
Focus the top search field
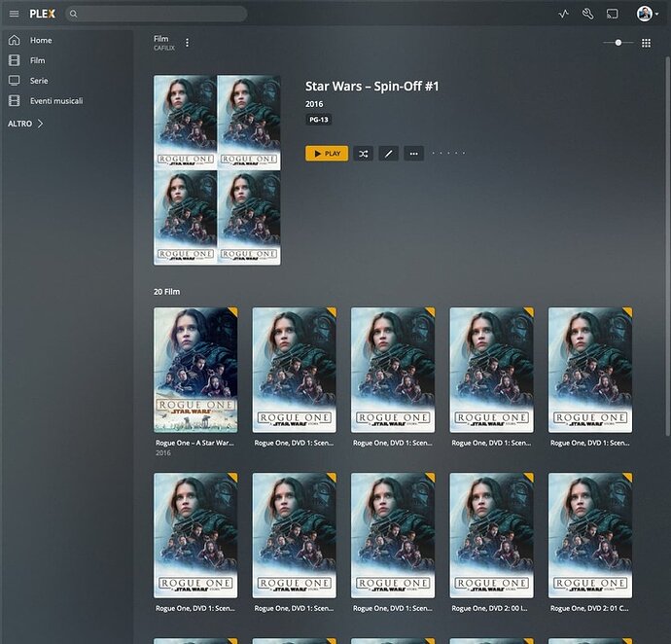(157, 14)
